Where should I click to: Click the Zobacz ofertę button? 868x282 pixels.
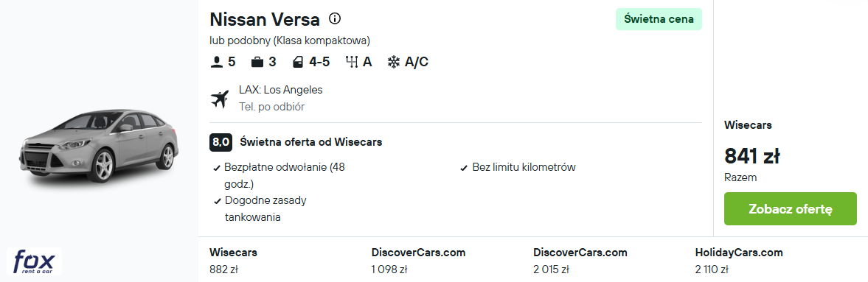click(790, 209)
